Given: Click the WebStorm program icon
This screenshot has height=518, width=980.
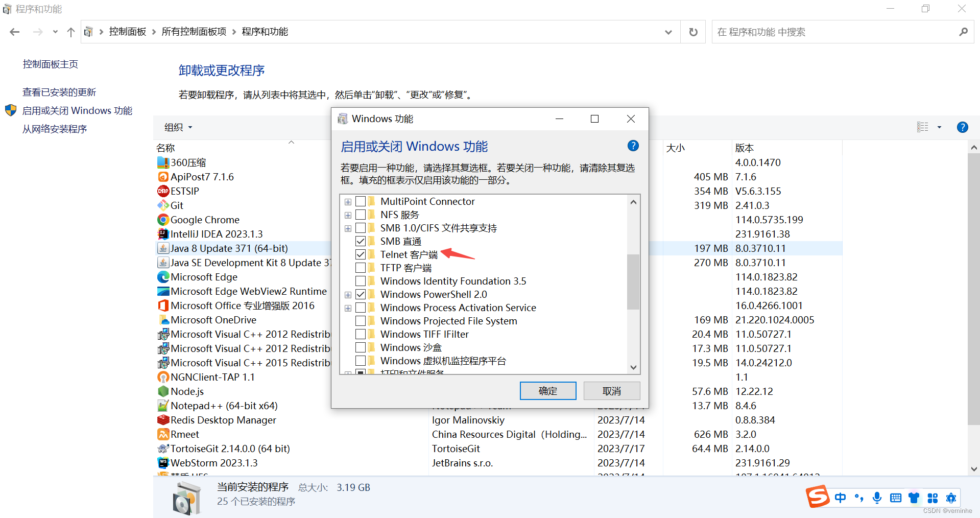Looking at the screenshot, I should pos(163,463).
